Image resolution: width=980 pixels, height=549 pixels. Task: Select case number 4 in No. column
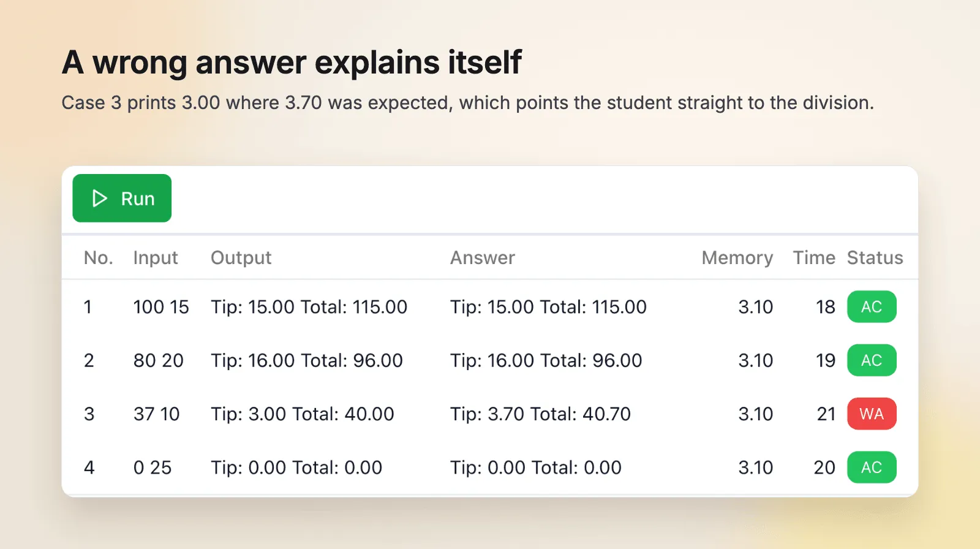(x=89, y=468)
